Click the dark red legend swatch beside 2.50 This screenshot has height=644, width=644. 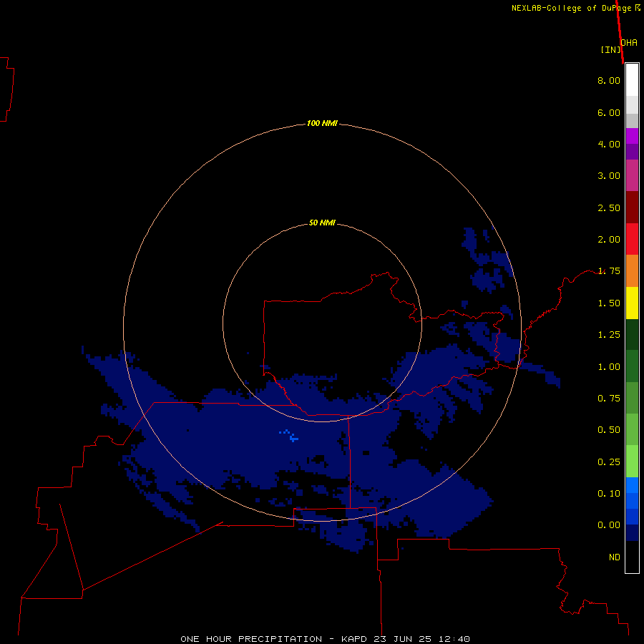point(632,208)
